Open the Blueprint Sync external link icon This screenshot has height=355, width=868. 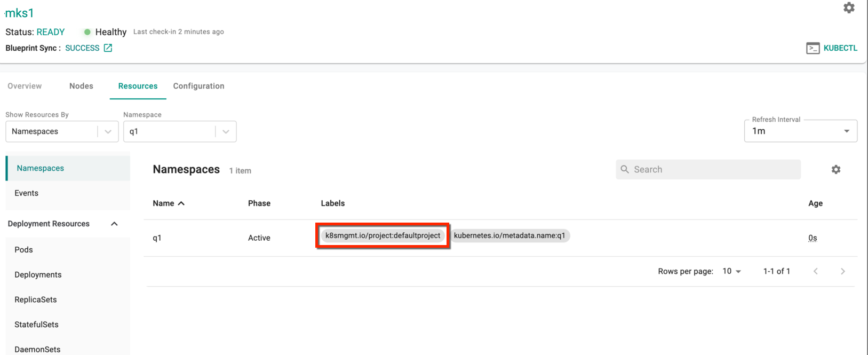(108, 48)
